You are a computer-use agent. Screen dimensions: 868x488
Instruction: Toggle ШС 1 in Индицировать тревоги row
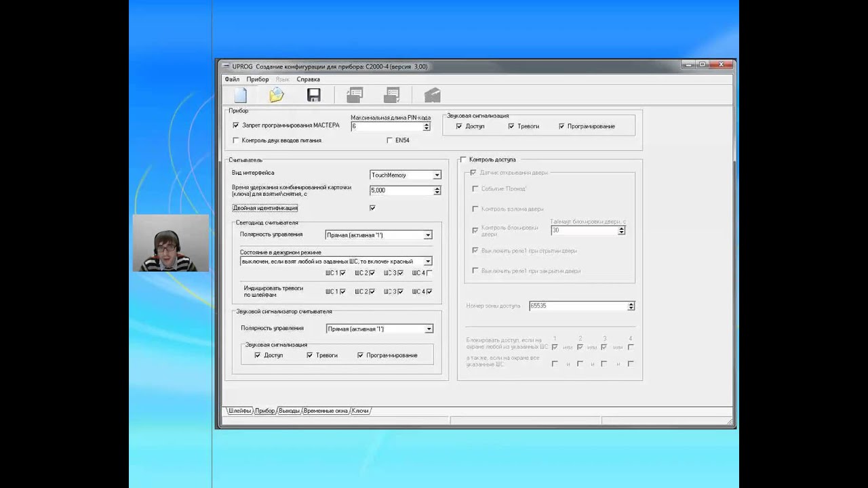point(343,291)
